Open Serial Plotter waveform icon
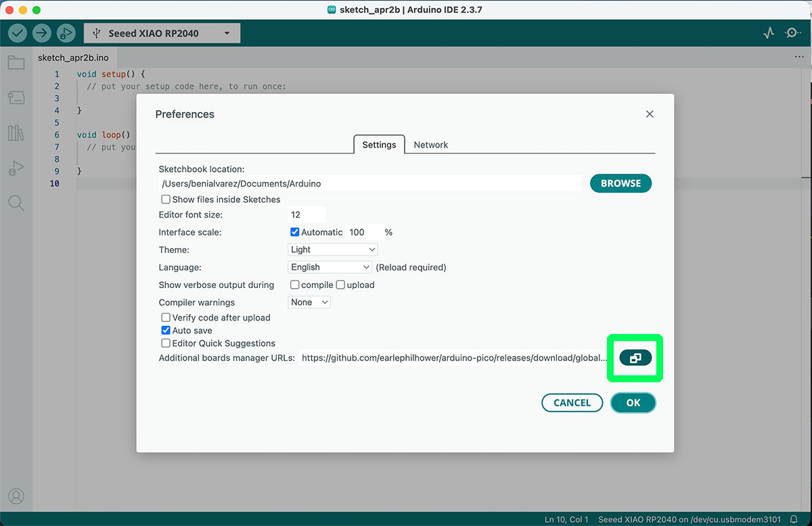The height and width of the screenshot is (526, 812). tap(768, 32)
